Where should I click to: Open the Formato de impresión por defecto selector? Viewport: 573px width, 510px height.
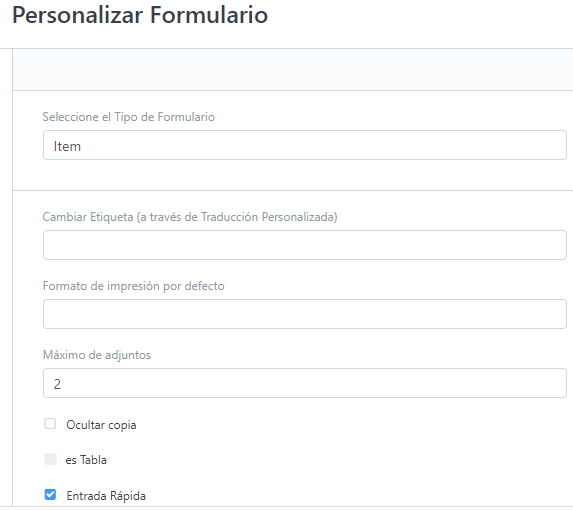point(305,314)
